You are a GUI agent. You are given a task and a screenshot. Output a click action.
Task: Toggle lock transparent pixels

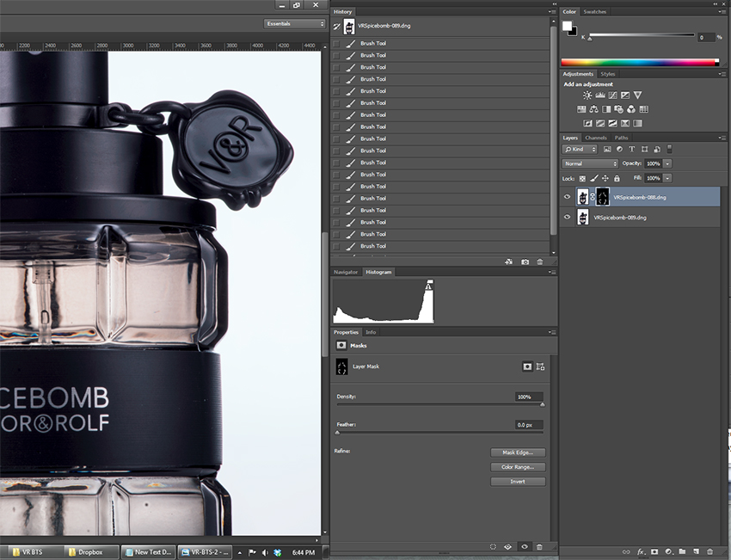pyautogui.click(x=582, y=178)
